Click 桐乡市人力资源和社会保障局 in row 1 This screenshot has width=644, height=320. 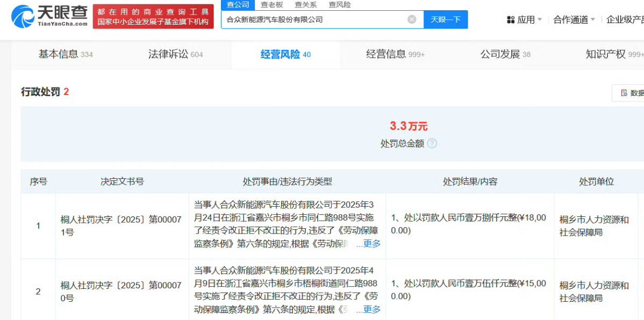click(x=594, y=226)
